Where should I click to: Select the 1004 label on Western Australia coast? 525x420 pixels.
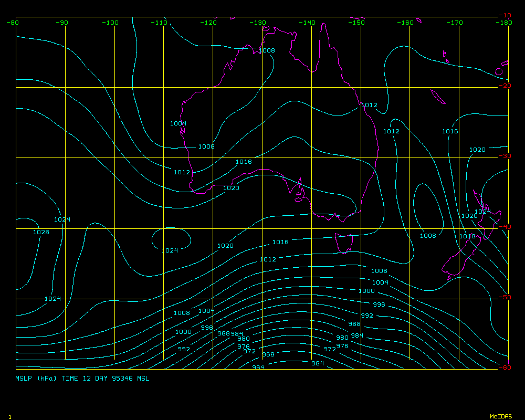[178, 123]
